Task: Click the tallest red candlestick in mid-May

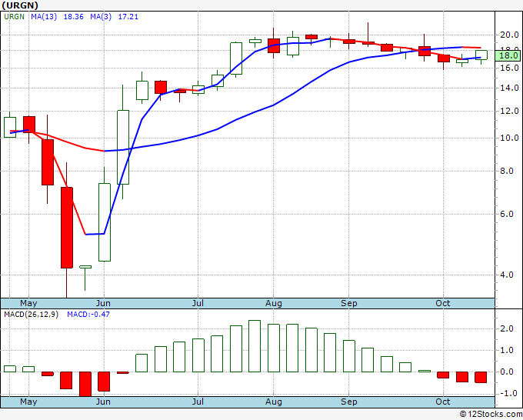Action: click(67, 228)
